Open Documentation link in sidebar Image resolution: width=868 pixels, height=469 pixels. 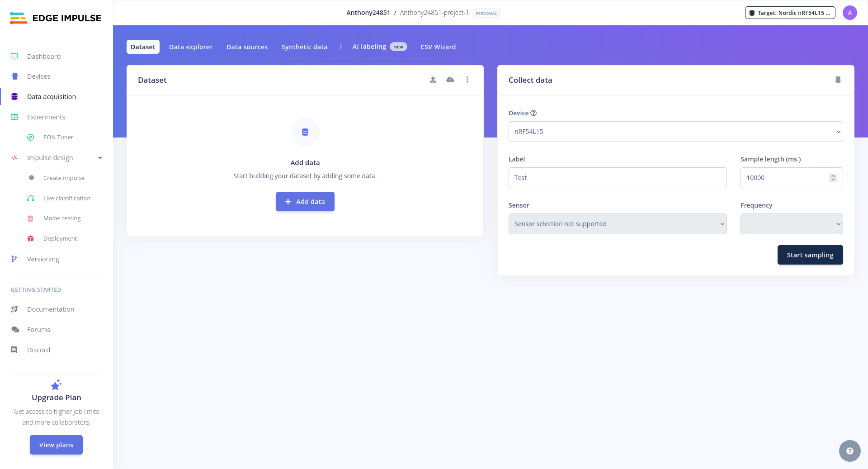[x=51, y=309]
